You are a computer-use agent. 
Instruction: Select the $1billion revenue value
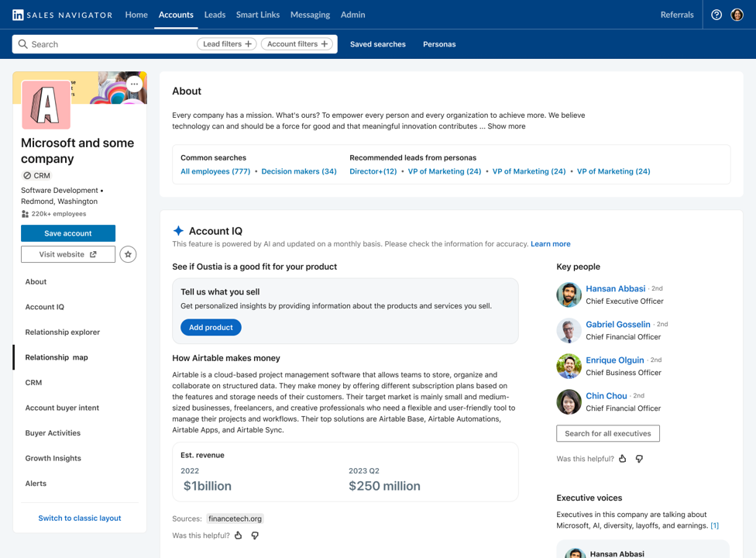[x=208, y=486]
